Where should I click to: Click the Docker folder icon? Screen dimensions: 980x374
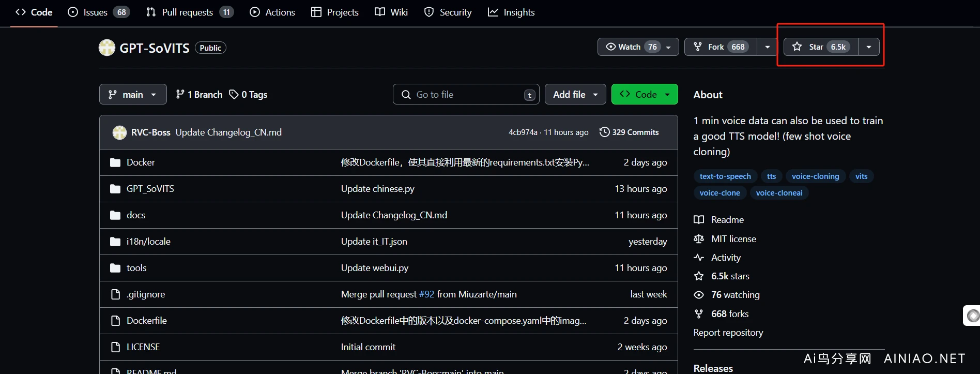coord(115,162)
